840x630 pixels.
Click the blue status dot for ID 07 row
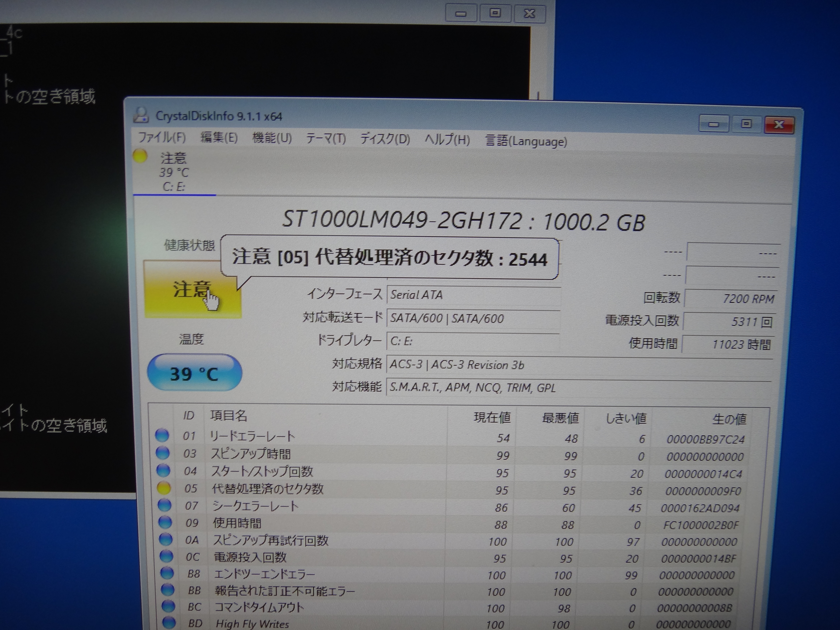point(164,505)
